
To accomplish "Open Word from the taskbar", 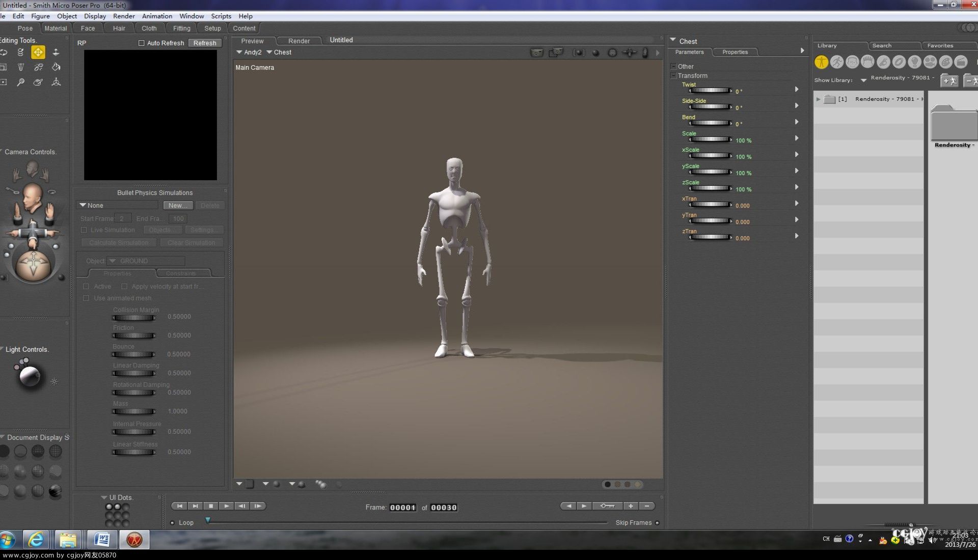I will [x=102, y=540].
